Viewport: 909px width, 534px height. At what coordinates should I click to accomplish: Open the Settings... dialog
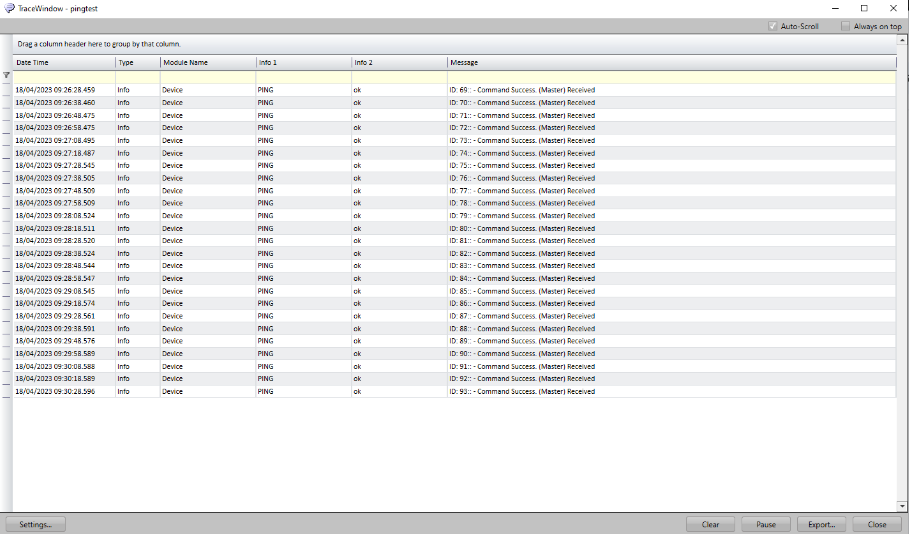point(36,524)
